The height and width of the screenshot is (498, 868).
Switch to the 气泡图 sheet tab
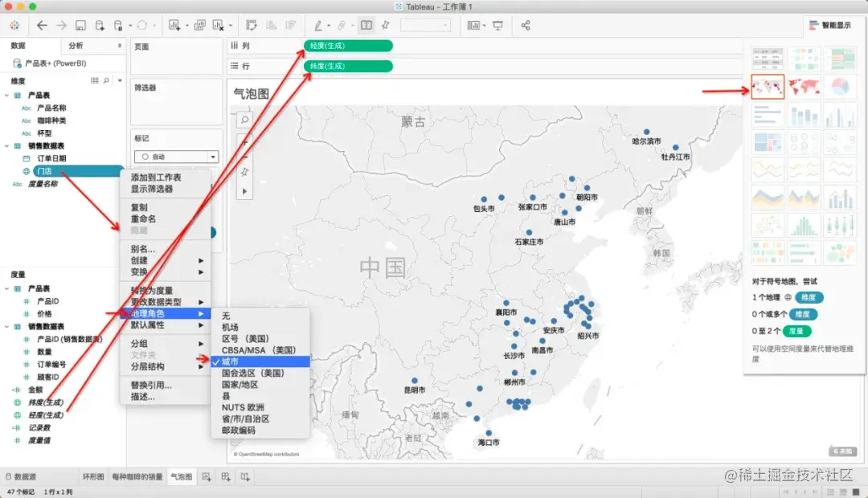(181, 477)
